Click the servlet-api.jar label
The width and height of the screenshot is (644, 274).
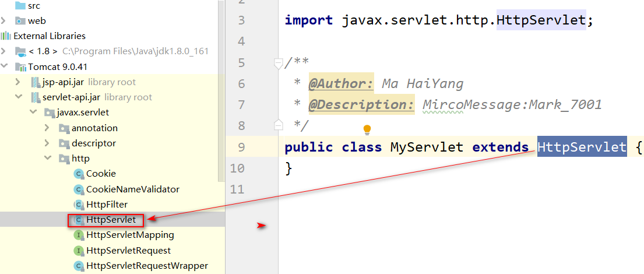(72, 97)
